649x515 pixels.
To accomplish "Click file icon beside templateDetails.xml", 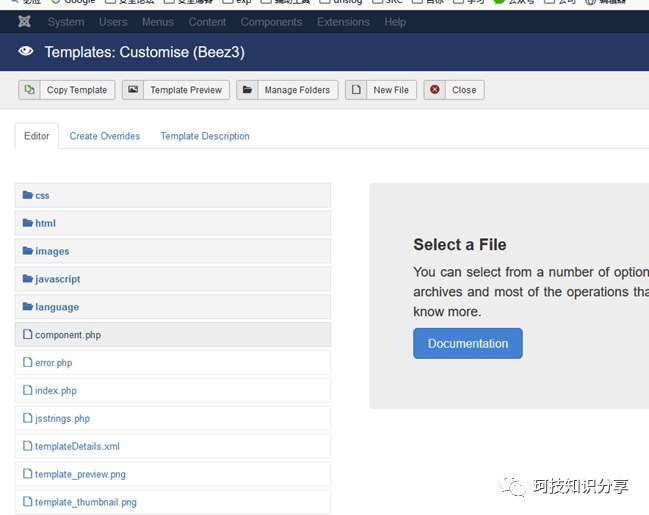I will 27,445.
